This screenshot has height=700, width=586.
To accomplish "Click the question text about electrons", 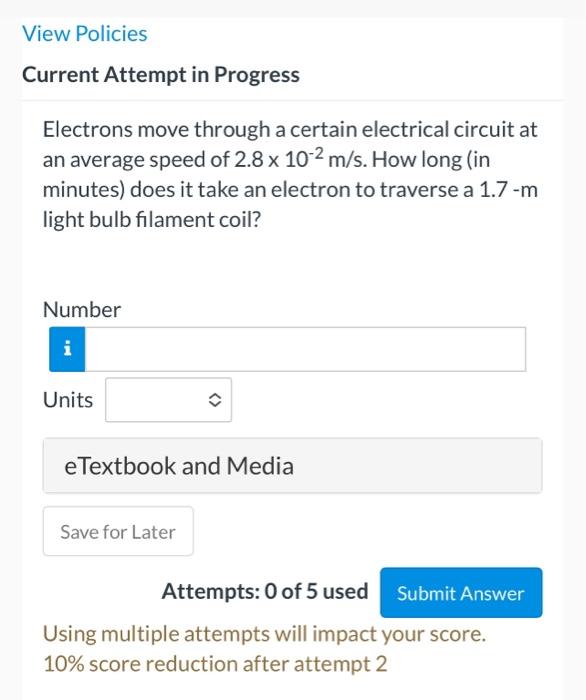I will tap(290, 175).
